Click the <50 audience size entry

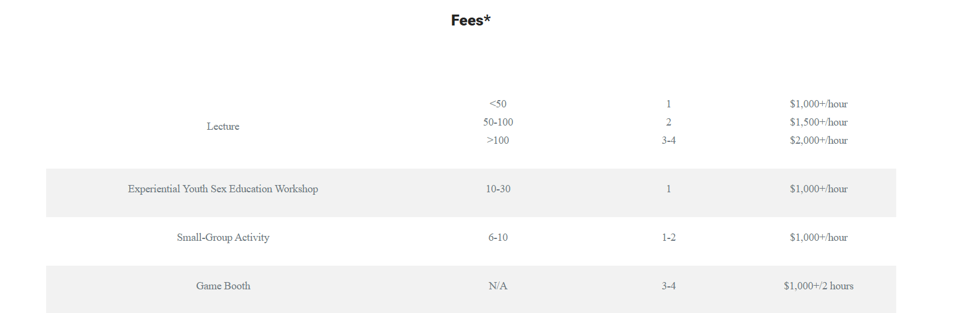[498, 104]
